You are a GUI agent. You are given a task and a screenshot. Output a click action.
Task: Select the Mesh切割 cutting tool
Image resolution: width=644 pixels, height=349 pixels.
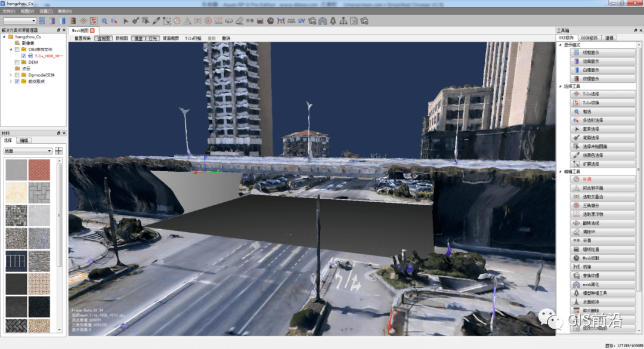point(602,258)
